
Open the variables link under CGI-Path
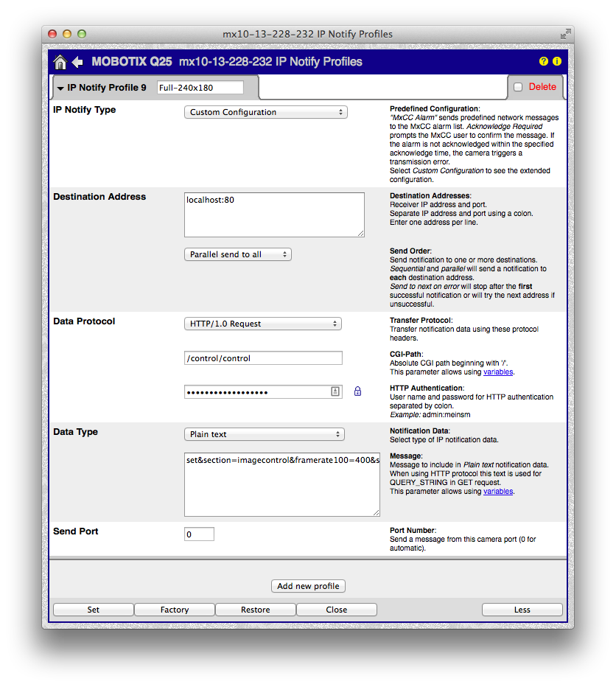(x=498, y=372)
